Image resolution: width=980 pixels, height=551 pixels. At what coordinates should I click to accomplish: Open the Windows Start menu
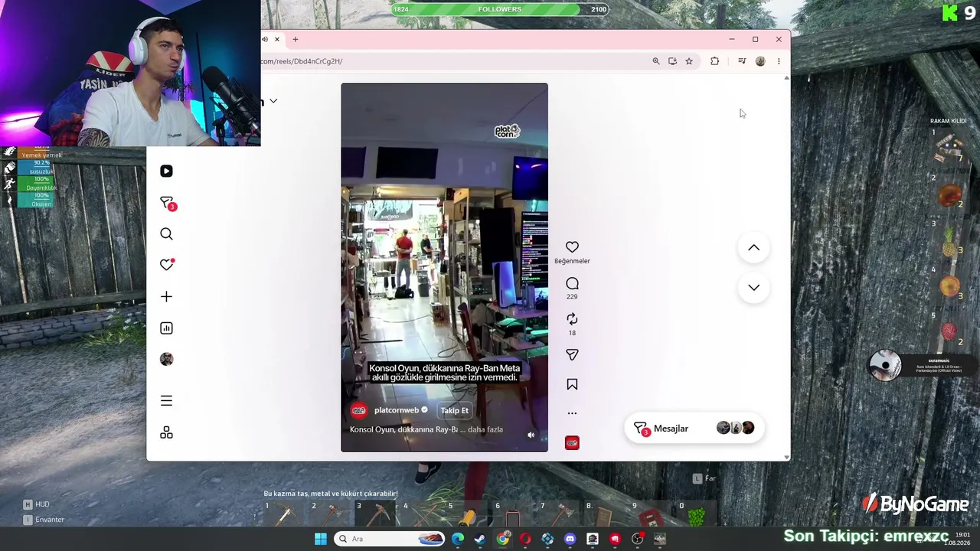pyautogui.click(x=321, y=539)
